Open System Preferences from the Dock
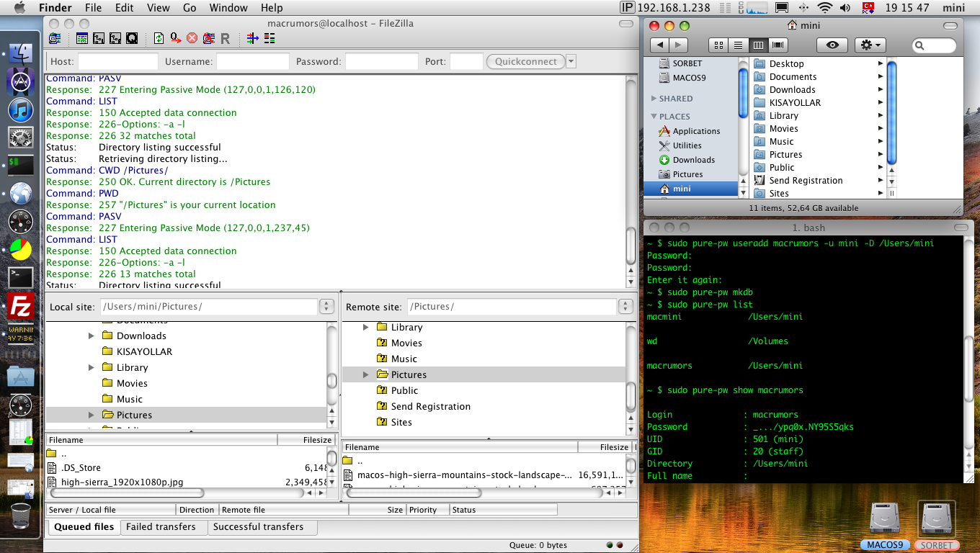The width and height of the screenshot is (980, 553). point(20,138)
